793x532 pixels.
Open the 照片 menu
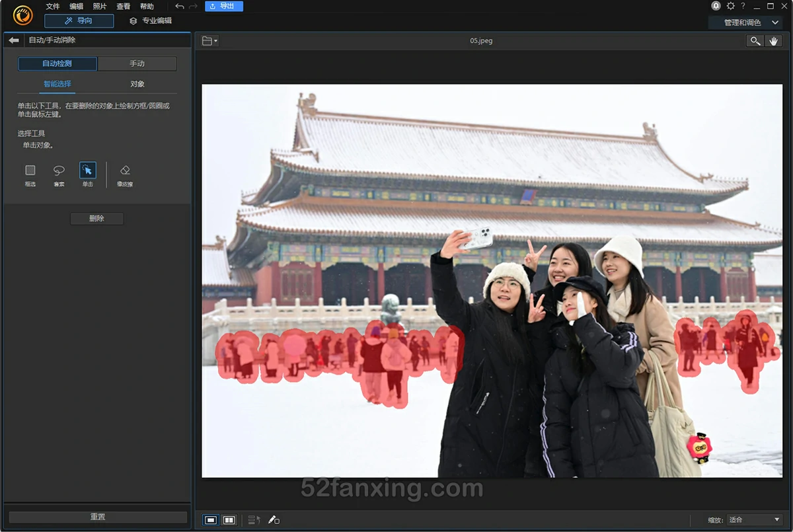tap(100, 7)
